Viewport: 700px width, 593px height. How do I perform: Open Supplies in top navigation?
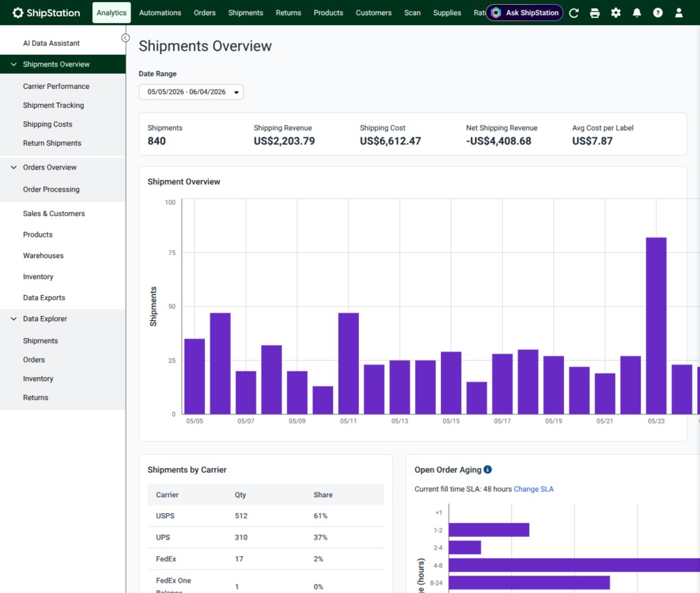[447, 12]
